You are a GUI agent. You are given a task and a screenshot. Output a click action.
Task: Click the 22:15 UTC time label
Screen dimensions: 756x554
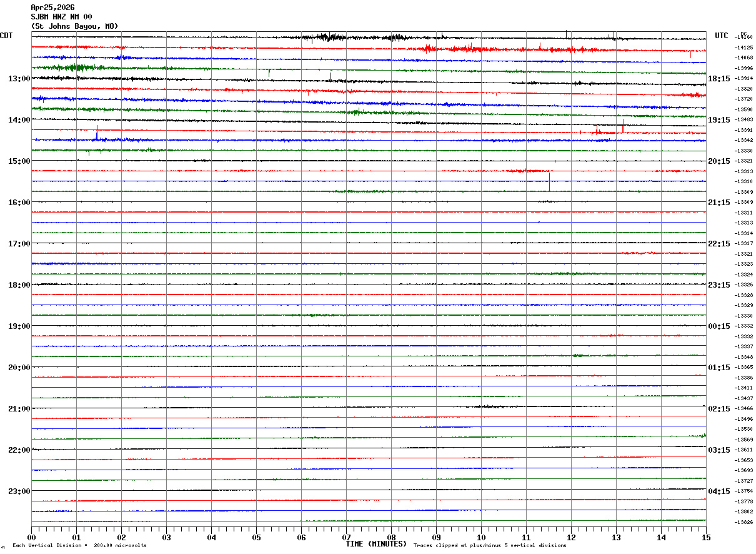[719, 244]
